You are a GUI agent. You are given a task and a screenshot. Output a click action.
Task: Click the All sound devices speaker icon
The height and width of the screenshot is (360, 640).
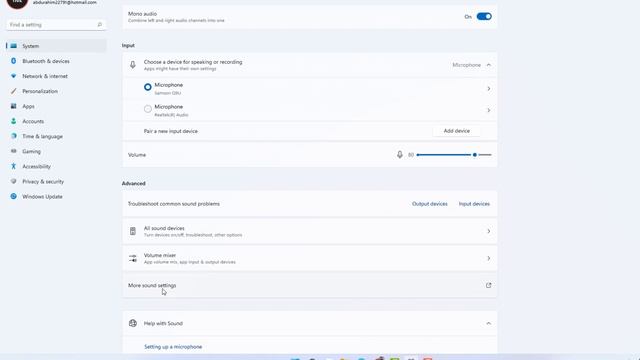(x=133, y=231)
